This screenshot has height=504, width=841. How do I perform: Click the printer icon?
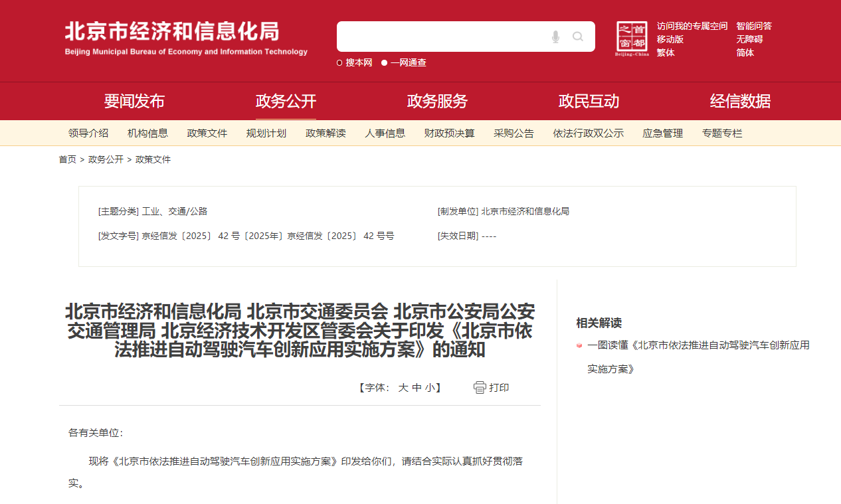[480, 388]
